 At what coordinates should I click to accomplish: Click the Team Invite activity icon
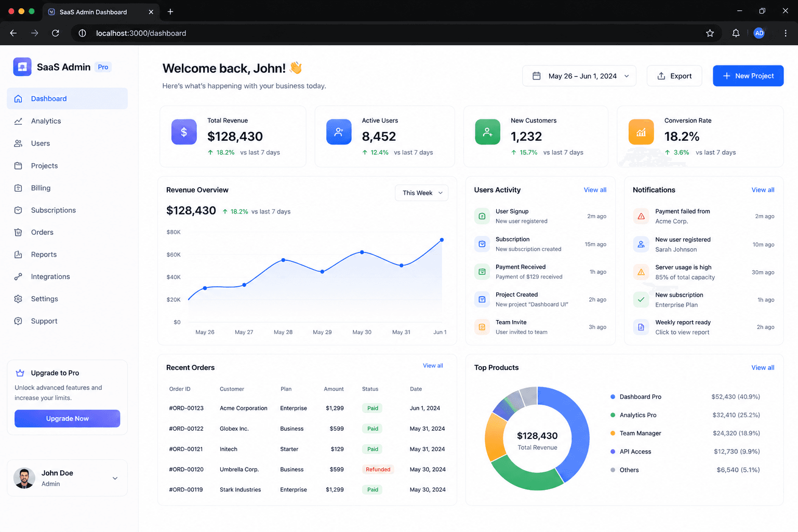tap(482, 327)
